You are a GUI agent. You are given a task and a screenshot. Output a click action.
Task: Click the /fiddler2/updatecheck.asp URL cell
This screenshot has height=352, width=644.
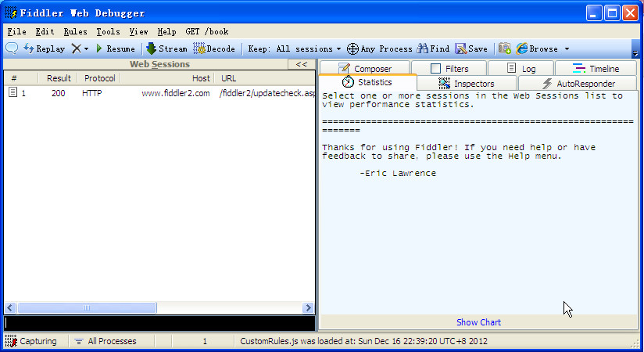pyautogui.click(x=267, y=93)
